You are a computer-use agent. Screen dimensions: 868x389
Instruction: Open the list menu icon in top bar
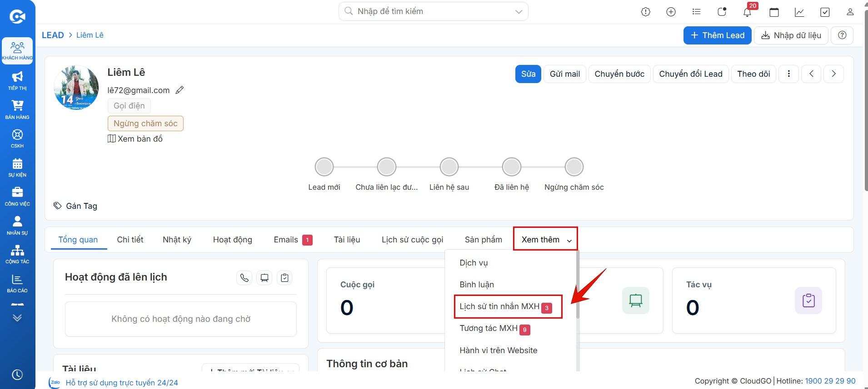click(x=696, y=12)
